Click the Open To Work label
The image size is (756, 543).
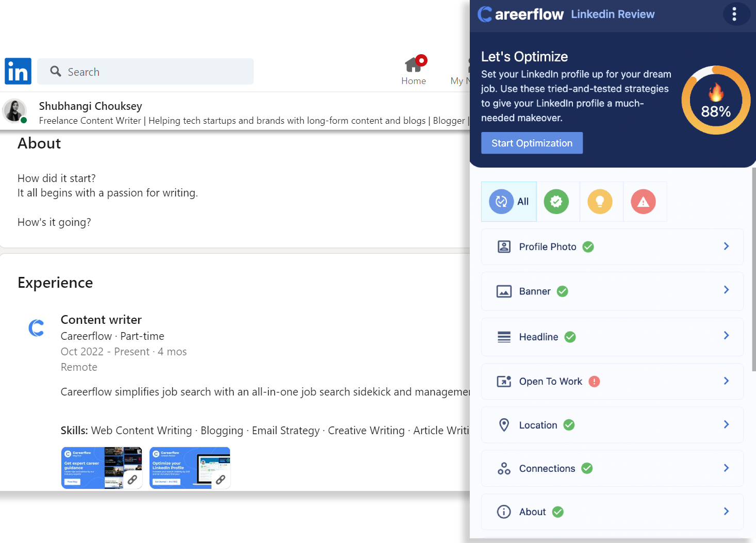point(551,382)
